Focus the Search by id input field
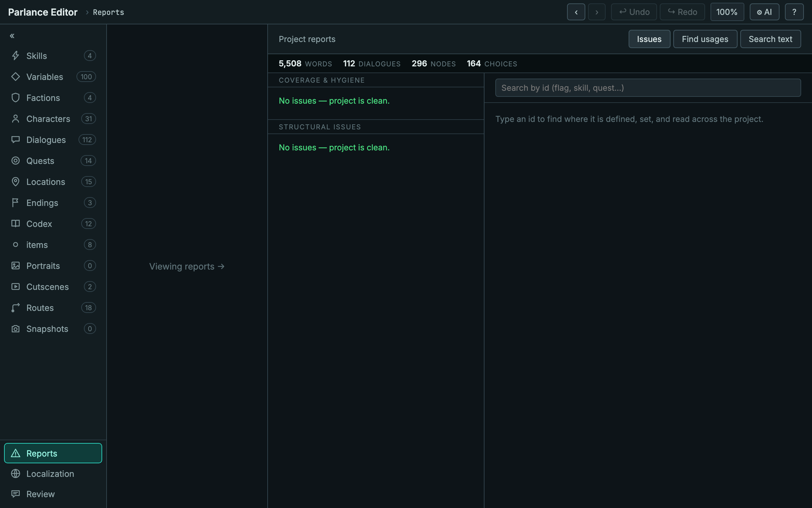The image size is (812, 508). click(x=648, y=88)
